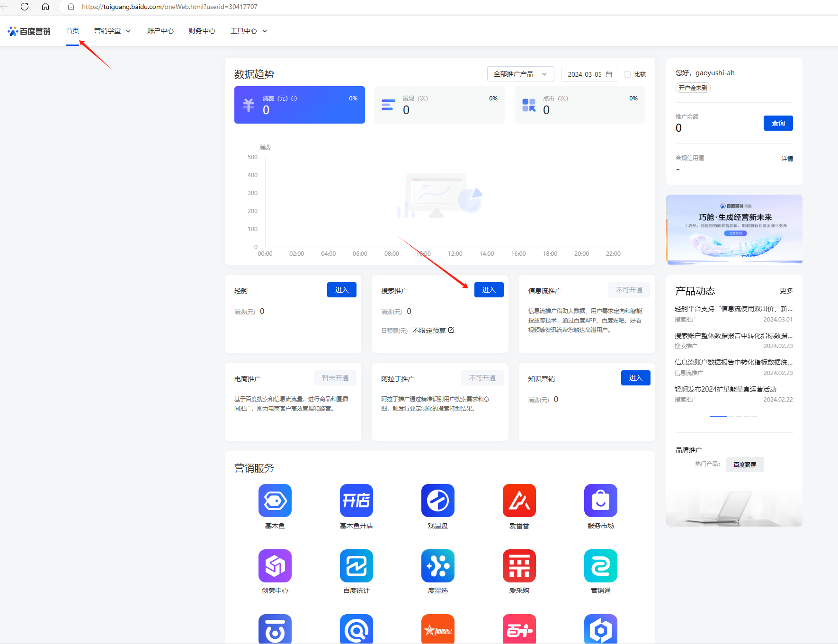
Task: Click the blue hexagon service icon
Action: 601,629
